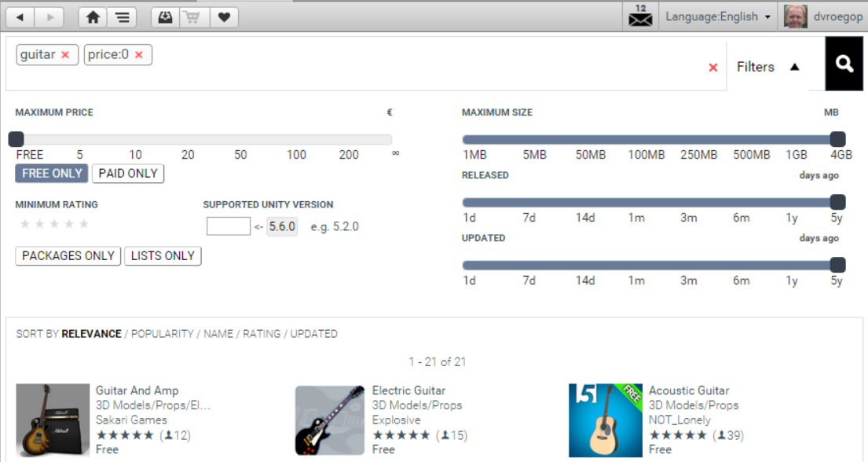Sort results by NAME
Viewport: 868px width, 462px height.
[218, 334]
